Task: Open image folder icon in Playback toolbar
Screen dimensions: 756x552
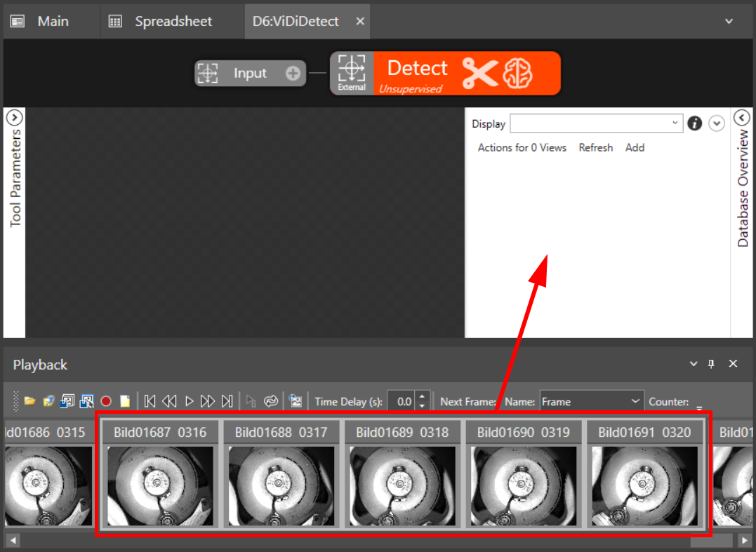Action: point(29,401)
